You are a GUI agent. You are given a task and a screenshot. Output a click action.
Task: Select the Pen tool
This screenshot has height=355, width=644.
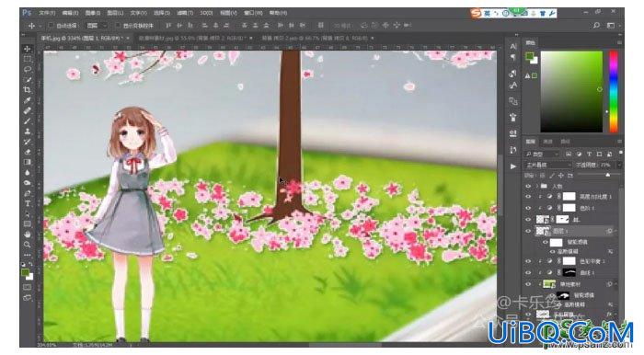coord(28,193)
